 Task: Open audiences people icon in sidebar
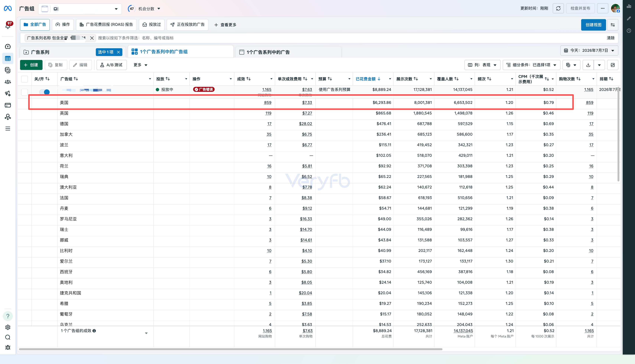(8, 82)
